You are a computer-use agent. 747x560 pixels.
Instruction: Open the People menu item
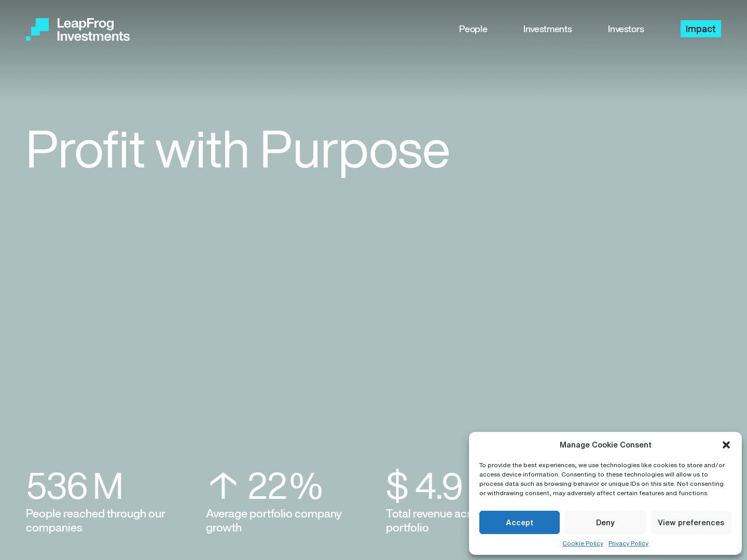(473, 29)
